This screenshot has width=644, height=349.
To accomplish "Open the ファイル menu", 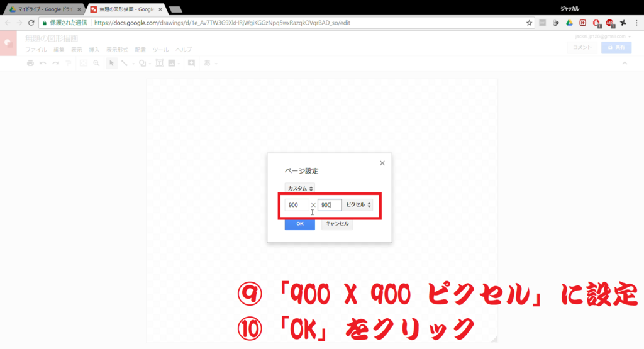I will click(x=36, y=50).
